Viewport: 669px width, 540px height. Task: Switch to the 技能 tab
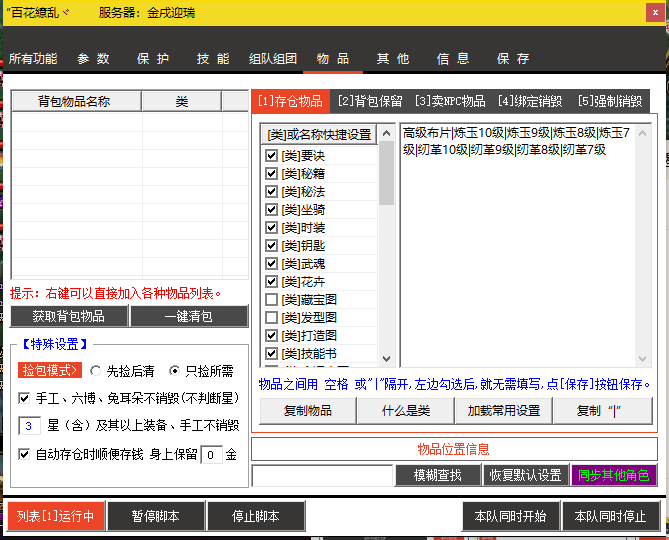tap(213, 58)
